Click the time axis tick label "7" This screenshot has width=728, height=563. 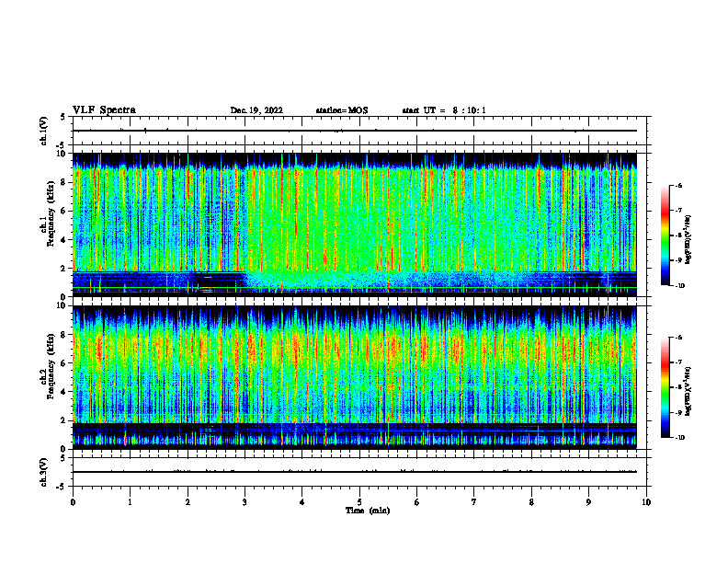coord(474,502)
